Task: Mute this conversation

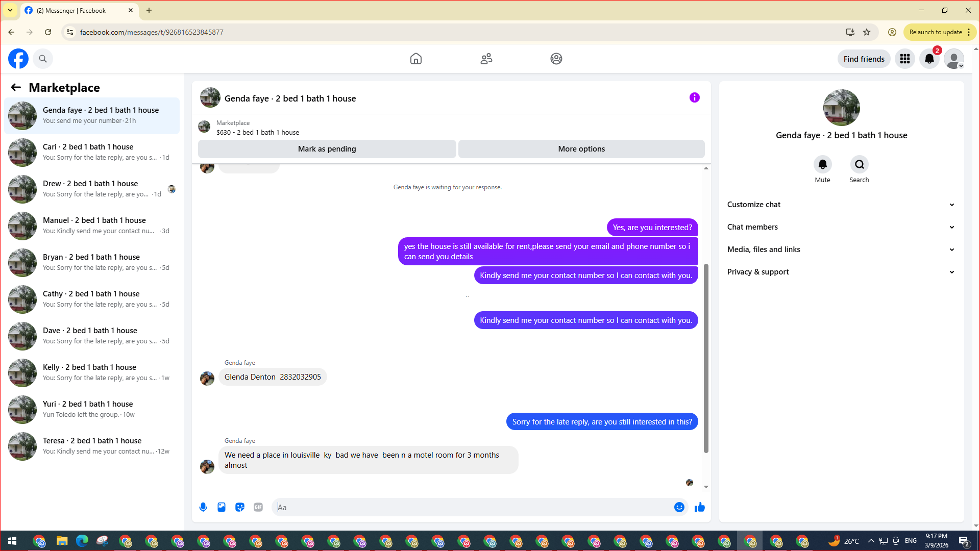Action: coord(822,165)
